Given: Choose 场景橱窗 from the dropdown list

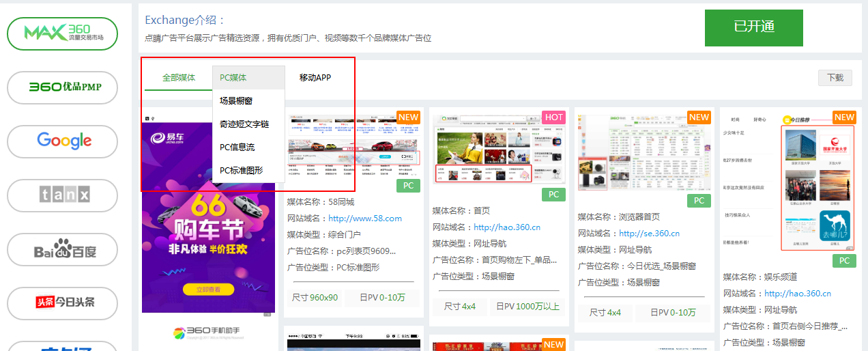Looking at the screenshot, I should [x=236, y=101].
